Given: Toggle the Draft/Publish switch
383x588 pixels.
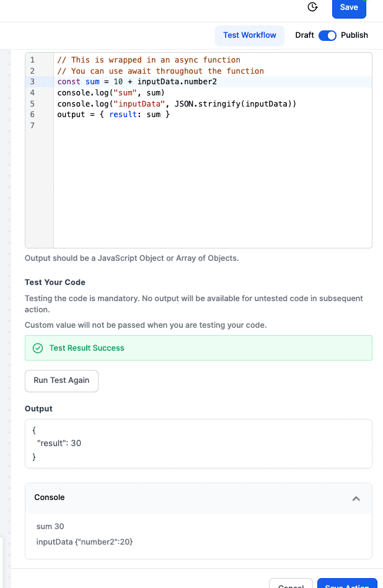Looking at the screenshot, I should tap(327, 35).
